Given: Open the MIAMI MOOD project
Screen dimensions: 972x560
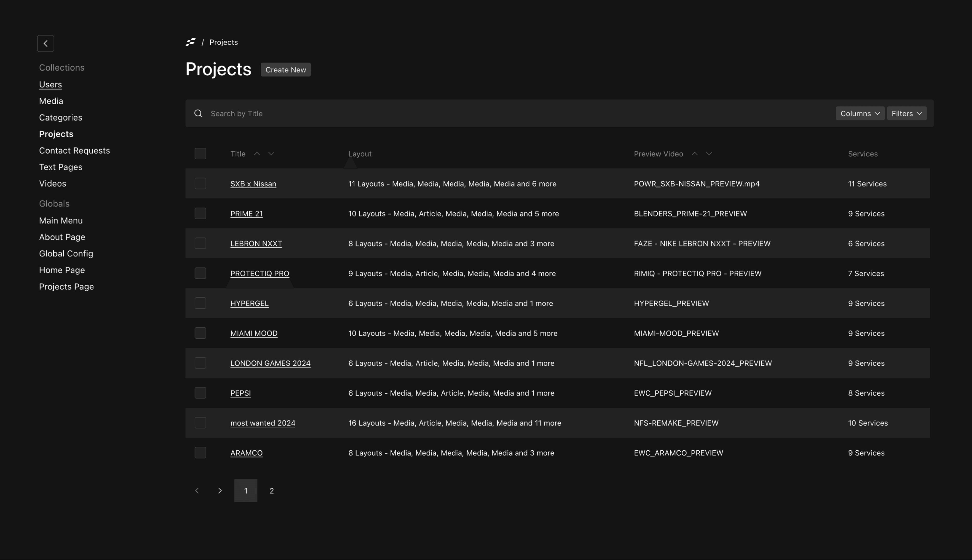Looking at the screenshot, I should (254, 334).
